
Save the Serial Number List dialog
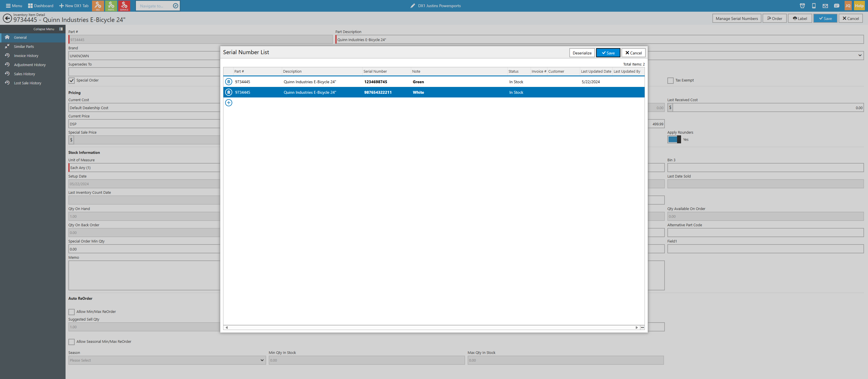point(608,53)
